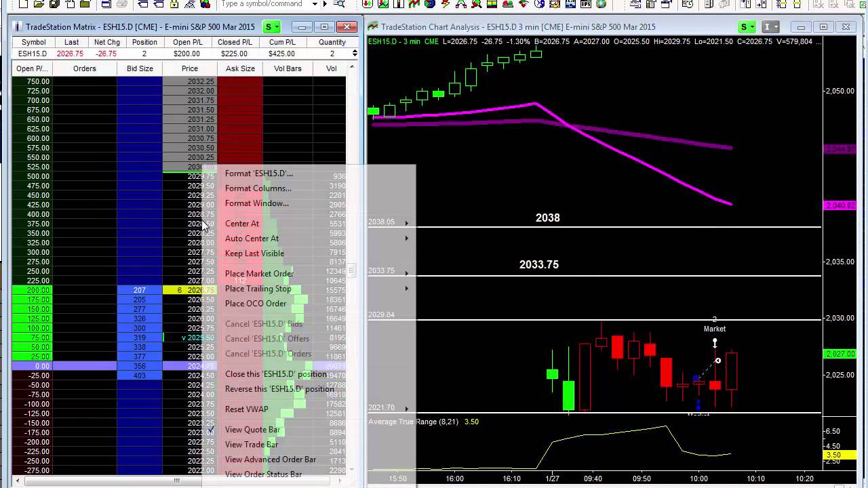
Task: Click the magenta 2,040.82 price label
Action: point(839,205)
